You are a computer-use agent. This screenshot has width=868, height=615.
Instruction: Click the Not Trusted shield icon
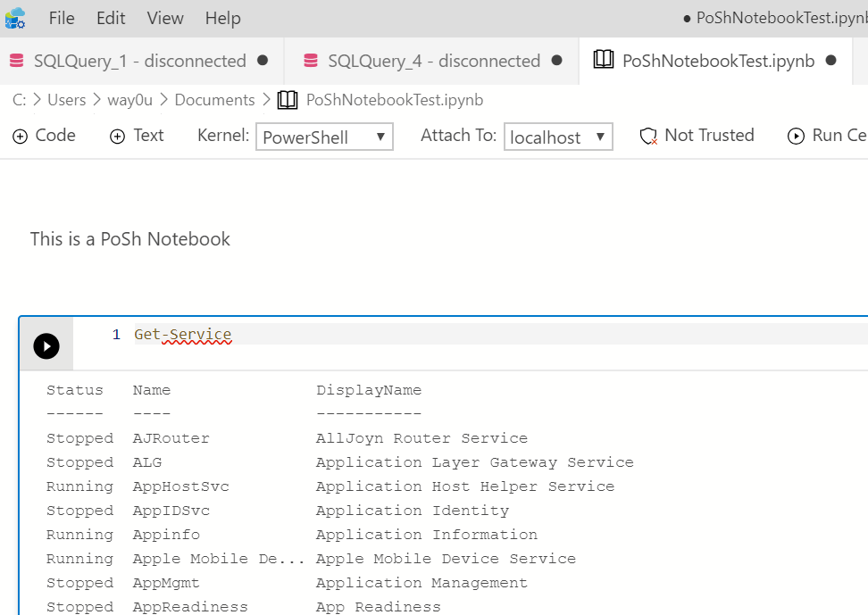pos(649,136)
